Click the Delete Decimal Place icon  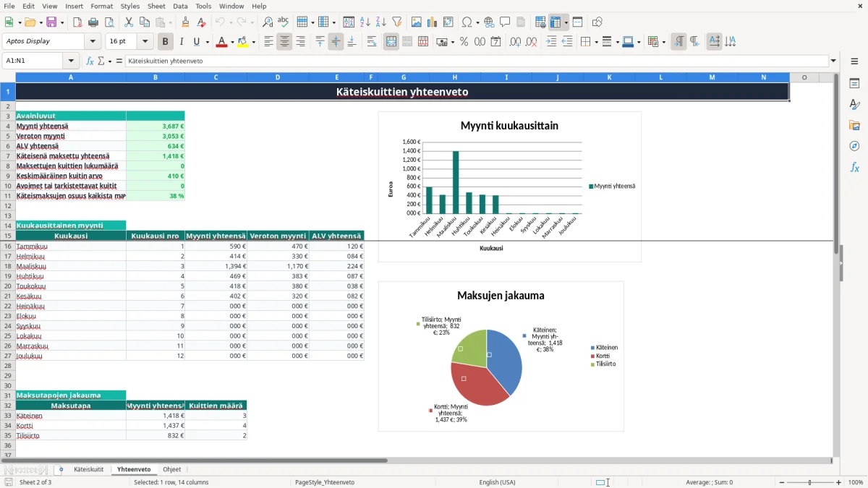click(x=531, y=42)
